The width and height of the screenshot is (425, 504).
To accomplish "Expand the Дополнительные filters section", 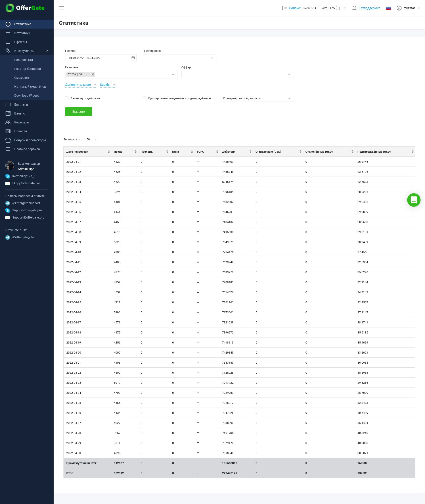I will [x=80, y=85].
